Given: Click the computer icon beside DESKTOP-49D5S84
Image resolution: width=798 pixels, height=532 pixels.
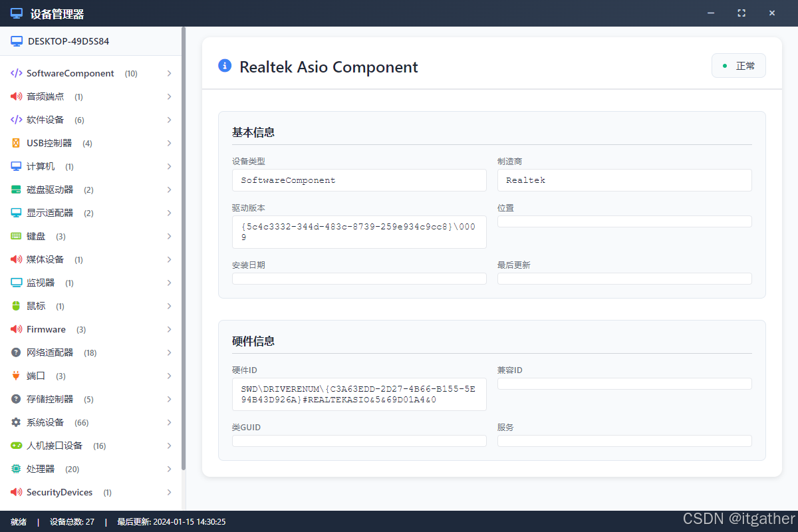Looking at the screenshot, I should tap(17, 41).
